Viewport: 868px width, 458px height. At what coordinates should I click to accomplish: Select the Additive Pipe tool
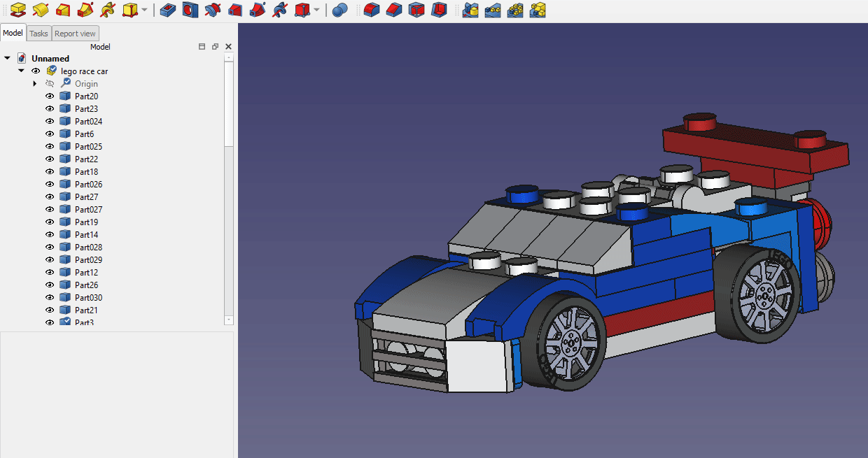pyautogui.click(x=85, y=10)
